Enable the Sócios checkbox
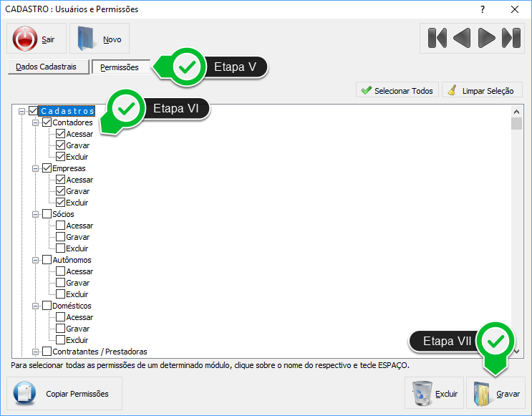This screenshot has width=532, height=416. click(47, 214)
